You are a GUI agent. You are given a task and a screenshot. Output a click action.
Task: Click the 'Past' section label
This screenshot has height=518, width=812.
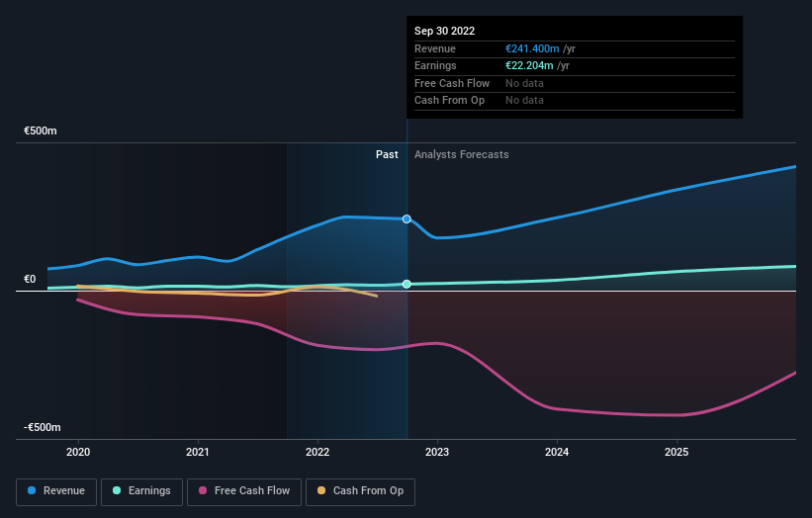[x=387, y=155]
